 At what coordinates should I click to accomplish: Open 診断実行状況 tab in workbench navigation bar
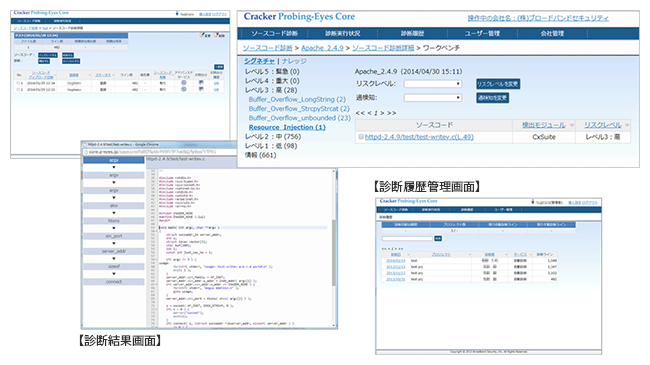(342, 33)
